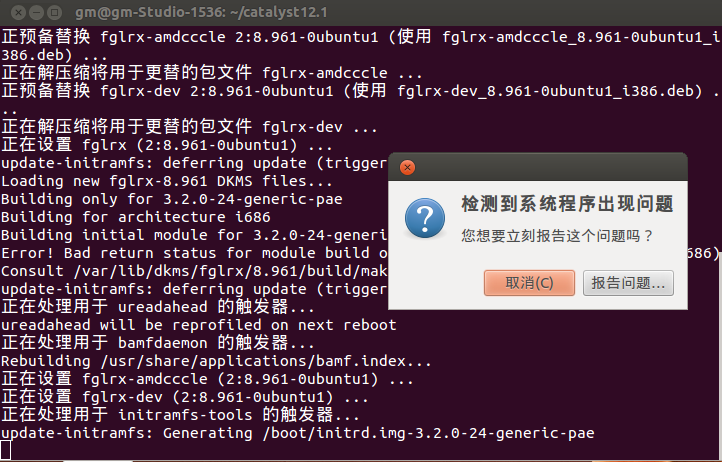Close the terminal window with the X button

tap(18, 12)
